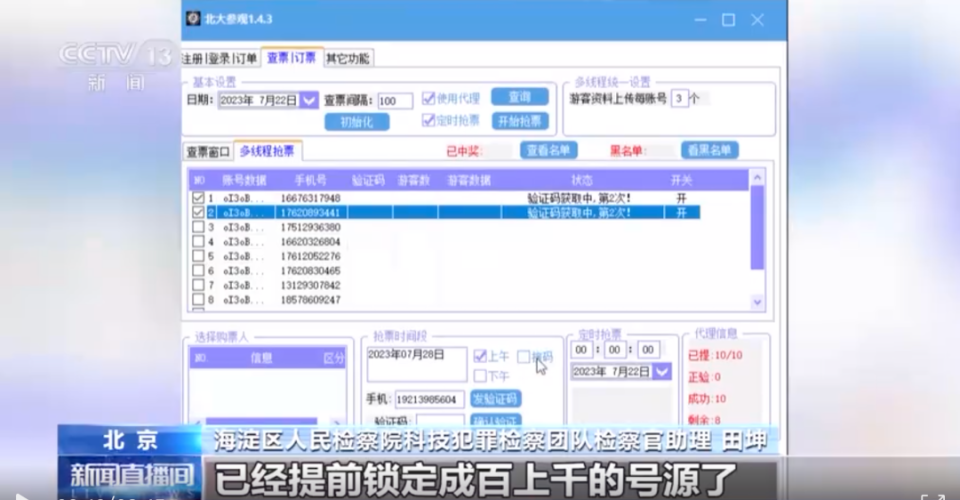960x500 pixels.
Task: Expand the 定时抢票 date dropdown arrow
Action: pyautogui.click(x=662, y=371)
